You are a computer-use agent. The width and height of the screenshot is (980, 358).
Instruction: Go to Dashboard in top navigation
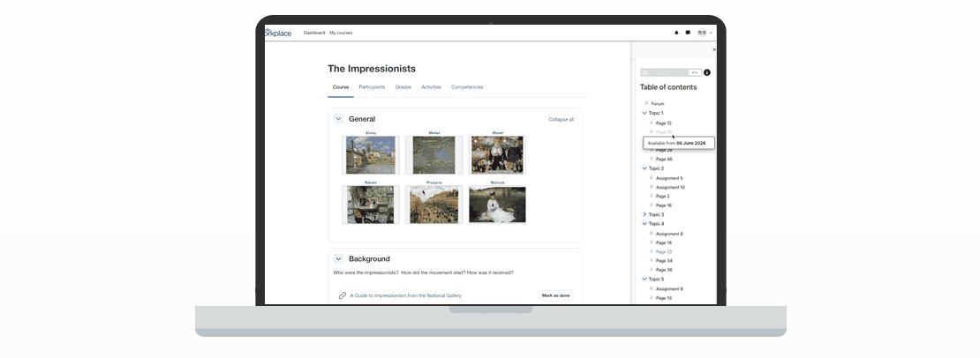(314, 33)
